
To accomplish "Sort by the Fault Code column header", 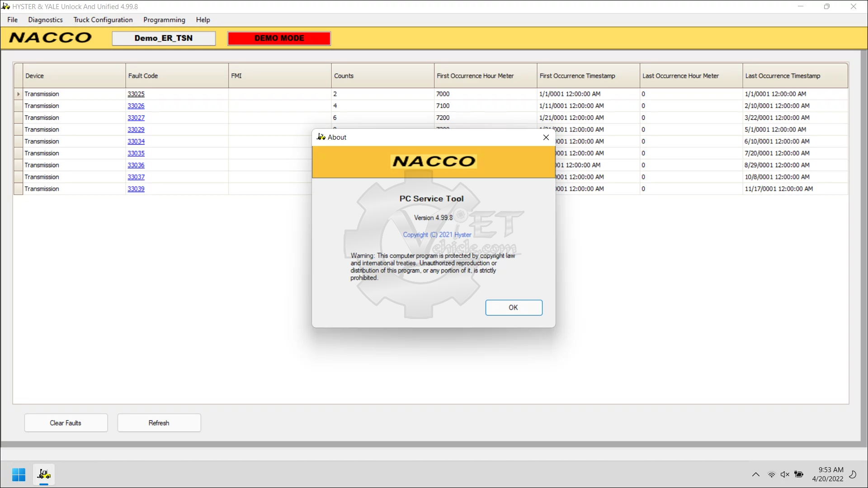I will [177, 76].
